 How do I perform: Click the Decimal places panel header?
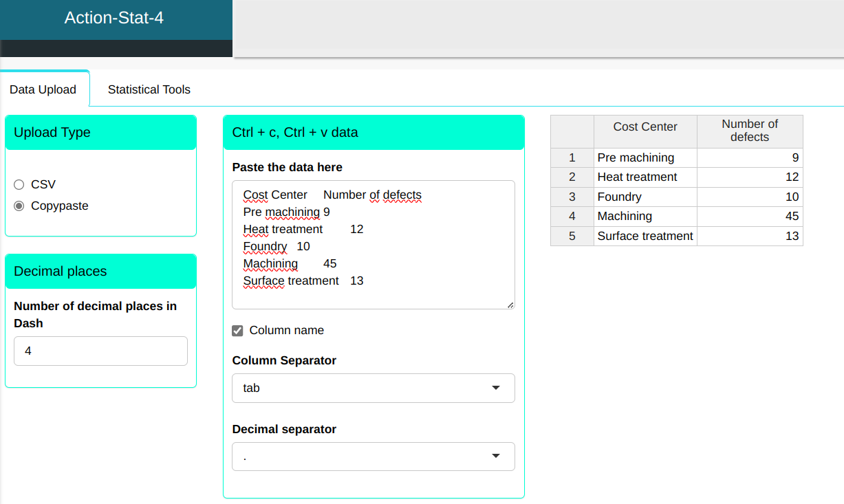100,272
